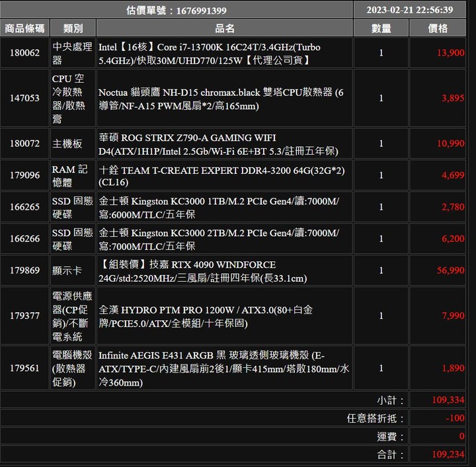Click the price 6,200
The height and width of the screenshot is (467, 476).
point(453,239)
